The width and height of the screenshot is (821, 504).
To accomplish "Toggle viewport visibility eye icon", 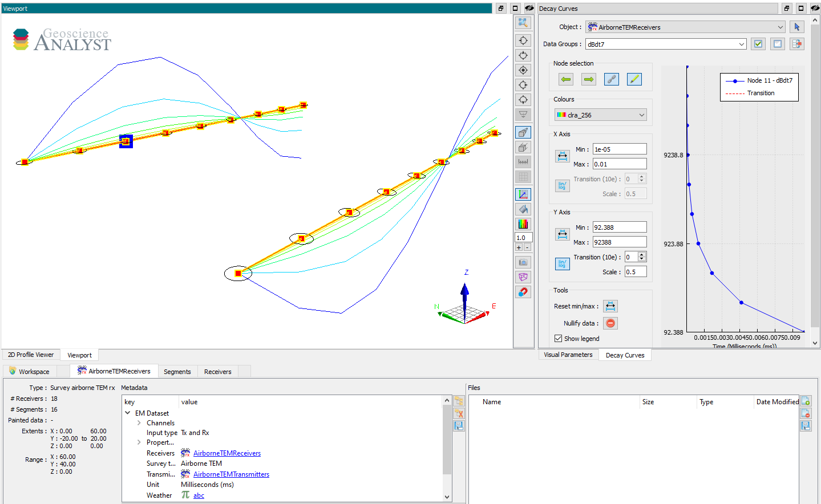I will [529, 8].
